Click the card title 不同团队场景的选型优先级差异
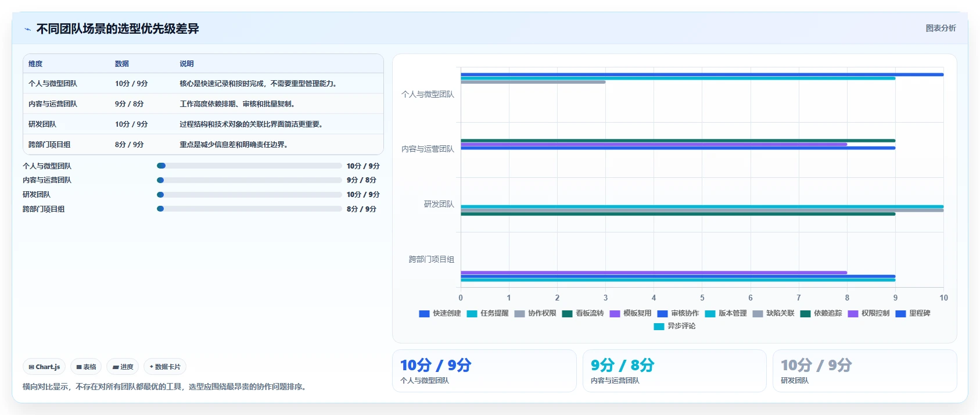Image resolution: width=980 pixels, height=415 pixels. tap(117, 28)
